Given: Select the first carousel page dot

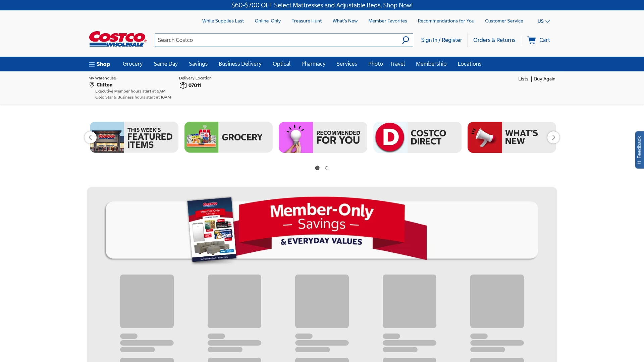Looking at the screenshot, I should click(317, 168).
